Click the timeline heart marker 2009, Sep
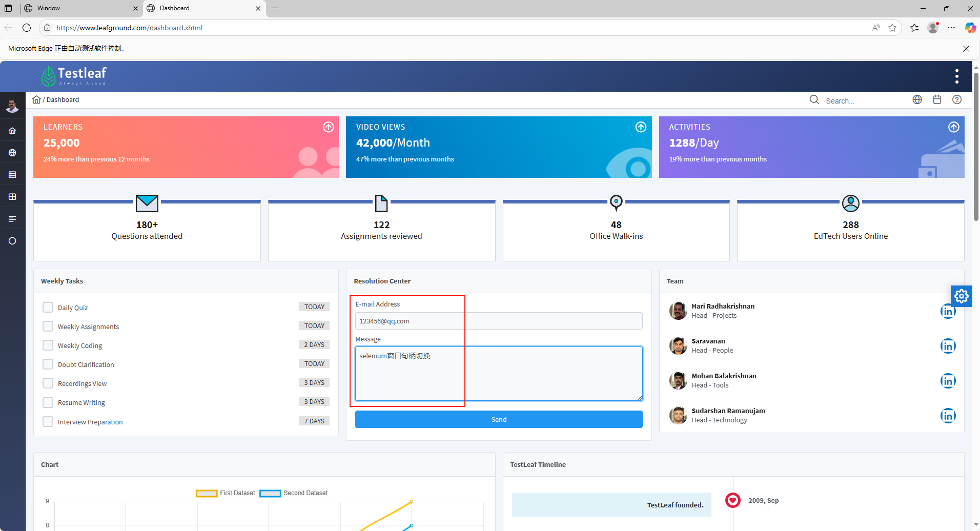980x531 pixels. (733, 500)
